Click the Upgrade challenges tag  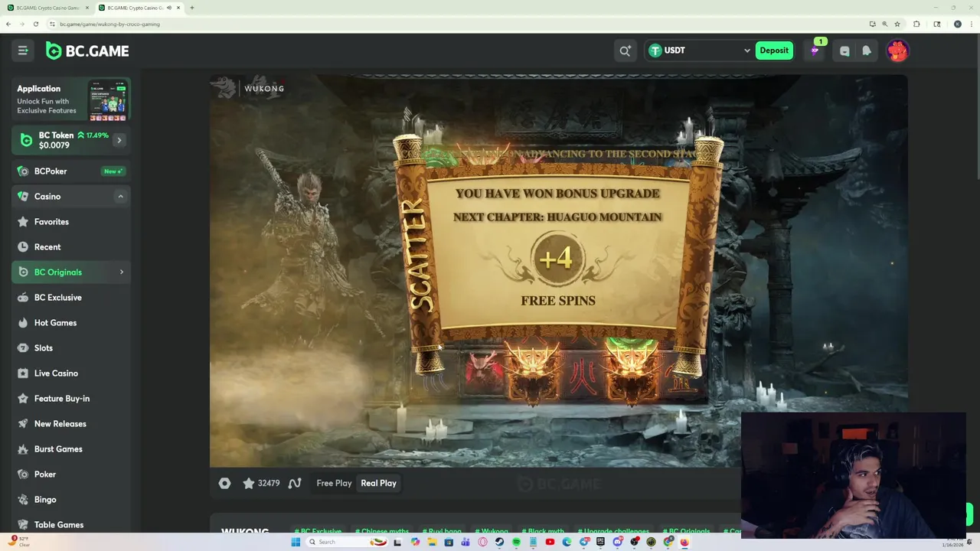click(x=613, y=530)
